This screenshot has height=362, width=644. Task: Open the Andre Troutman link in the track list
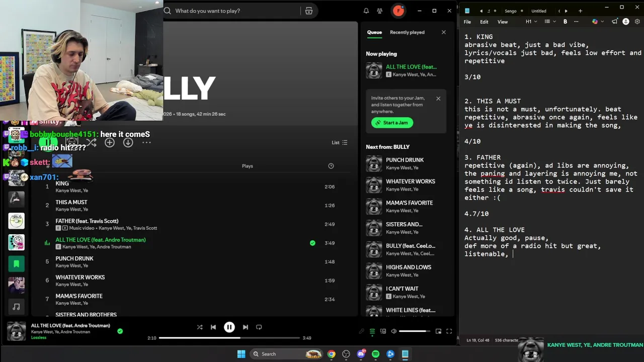point(113,247)
